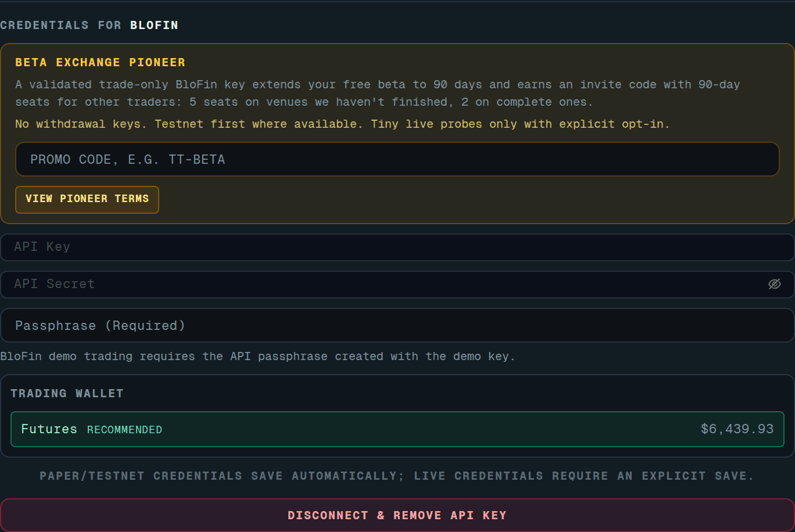Select the Futures recommended trading wallet
Screen dimensions: 795x532
click(x=397, y=429)
